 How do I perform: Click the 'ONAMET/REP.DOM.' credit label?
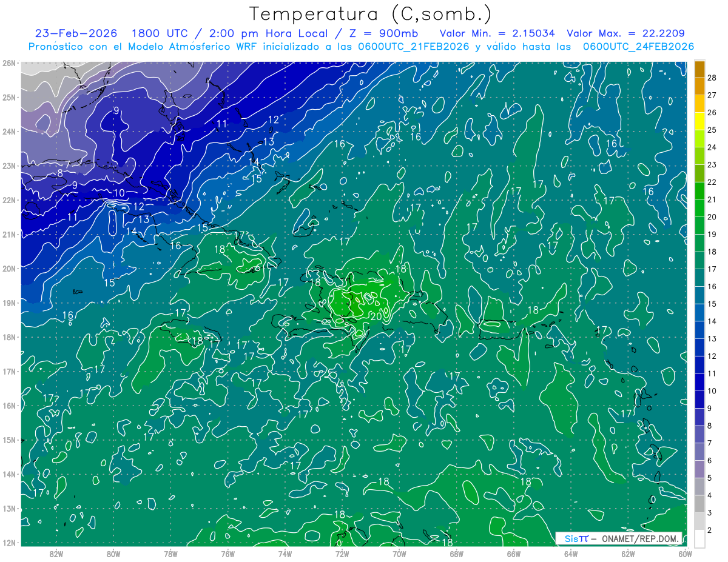click(641, 538)
